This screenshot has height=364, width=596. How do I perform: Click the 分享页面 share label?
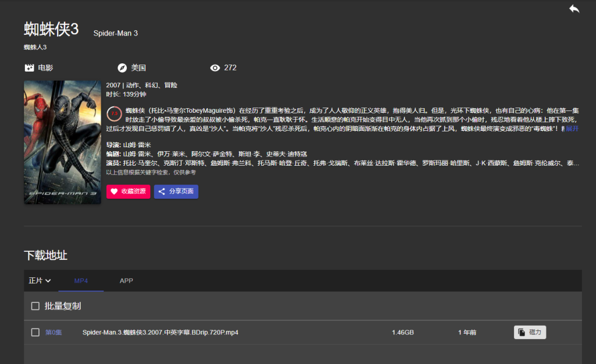182,191
